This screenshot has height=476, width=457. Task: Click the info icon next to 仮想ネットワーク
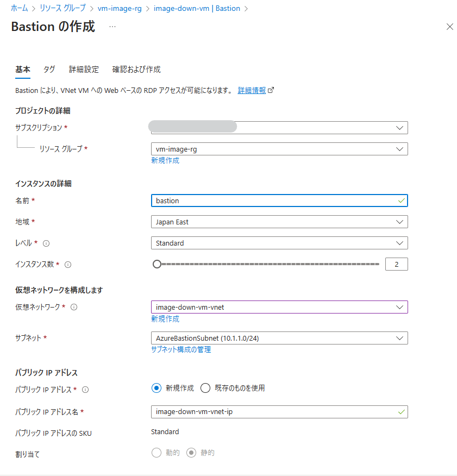[74, 307]
